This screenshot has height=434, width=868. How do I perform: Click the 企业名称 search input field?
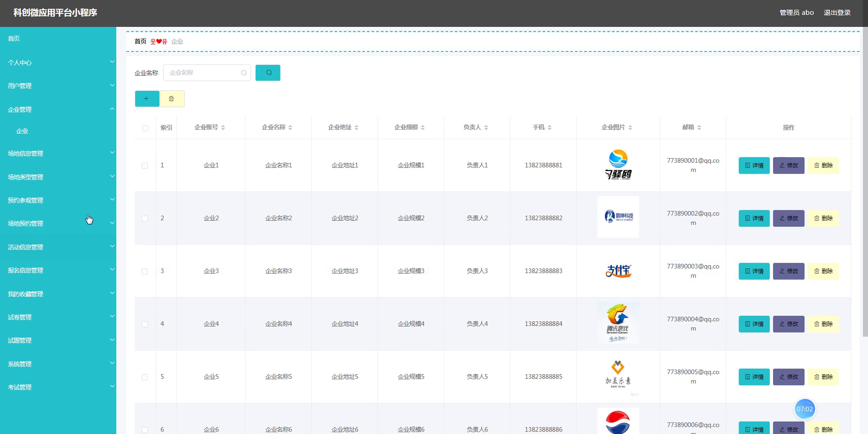[x=207, y=73]
